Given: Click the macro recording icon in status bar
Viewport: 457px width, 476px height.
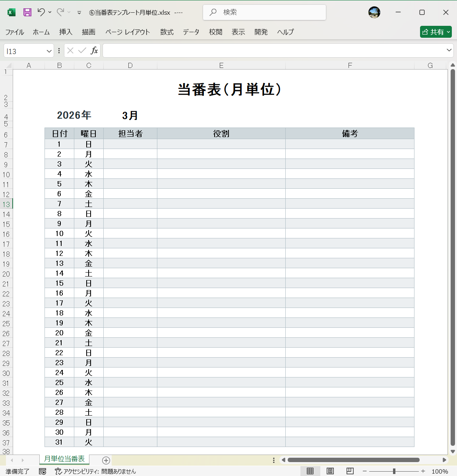Looking at the screenshot, I should pyautogui.click(x=42, y=471).
